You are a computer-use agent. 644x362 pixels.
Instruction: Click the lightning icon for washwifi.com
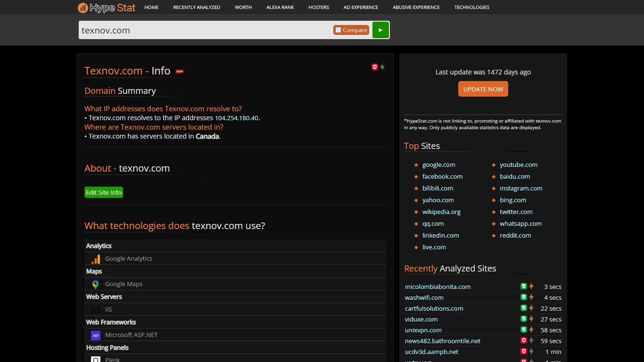coord(531,297)
